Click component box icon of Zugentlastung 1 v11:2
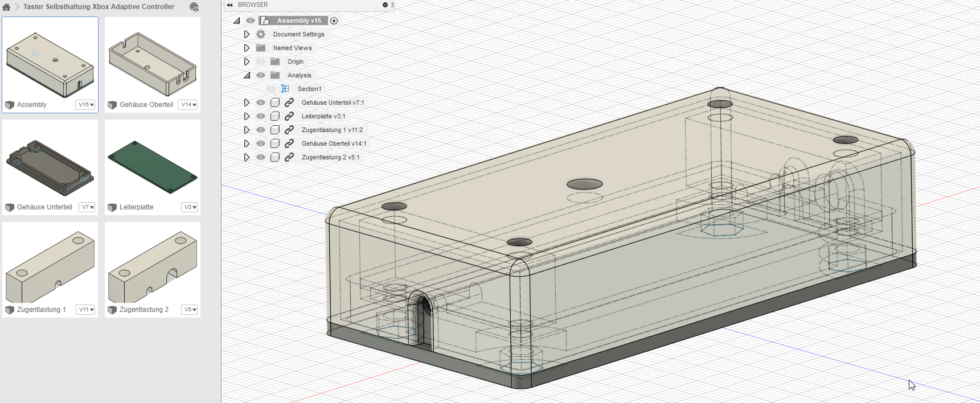 [275, 130]
